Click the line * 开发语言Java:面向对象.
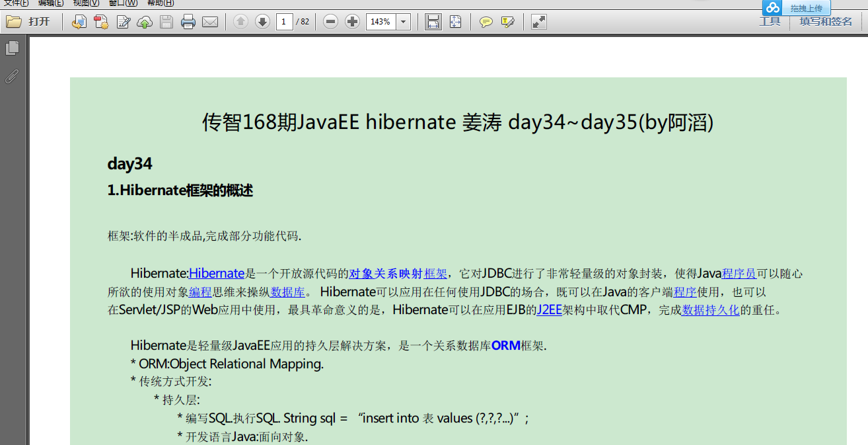Viewport: 868px width, 445px height. pyautogui.click(x=242, y=436)
